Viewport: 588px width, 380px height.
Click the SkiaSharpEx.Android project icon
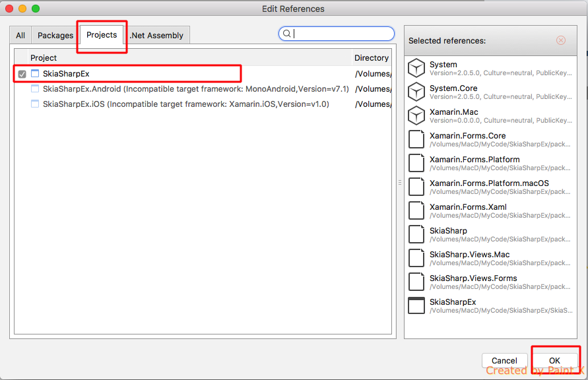35,89
